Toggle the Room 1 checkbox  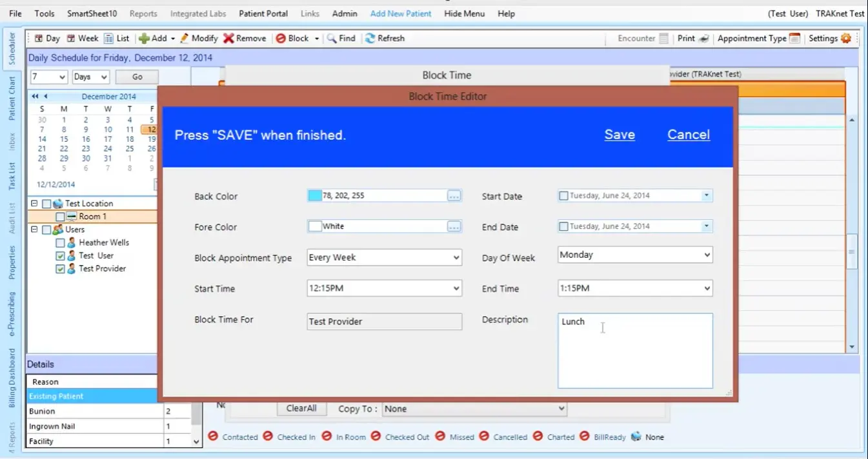click(x=60, y=216)
